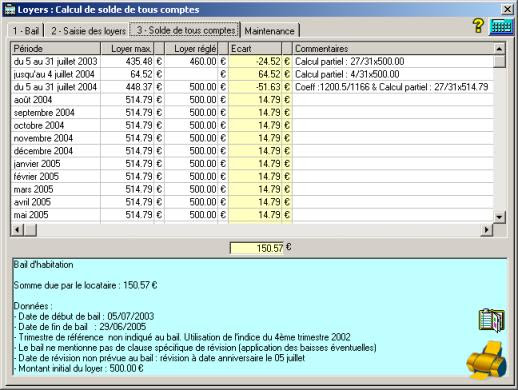The width and height of the screenshot is (518, 390).
Task: Click the total balance field showing 150.57
Action: [x=256, y=248]
